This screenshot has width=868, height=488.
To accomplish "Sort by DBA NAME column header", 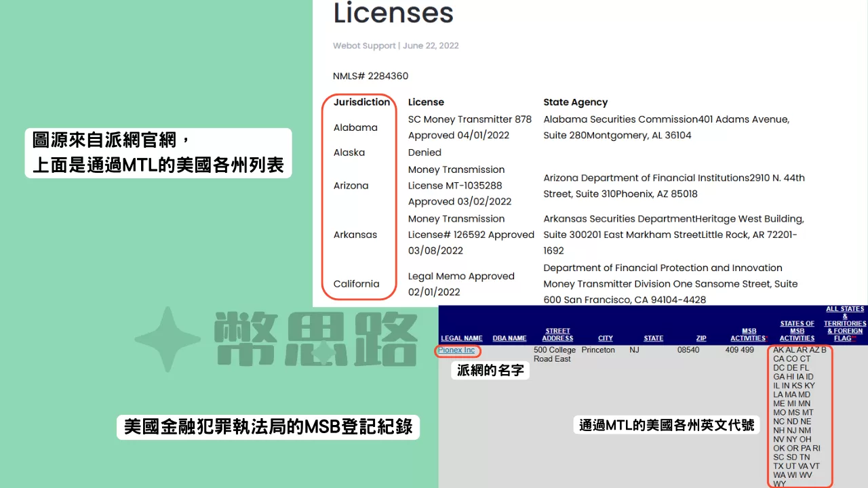I will (509, 338).
